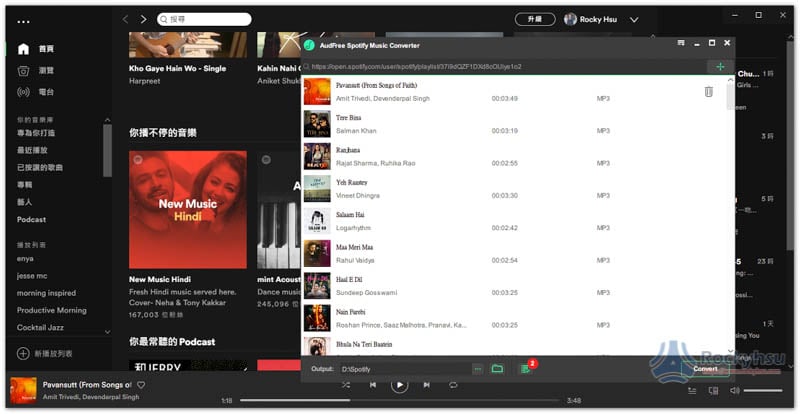Viewport: 800px width, 414px height.
Task: Open the Cocktail Jazz playlist
Action: [40, 328]
